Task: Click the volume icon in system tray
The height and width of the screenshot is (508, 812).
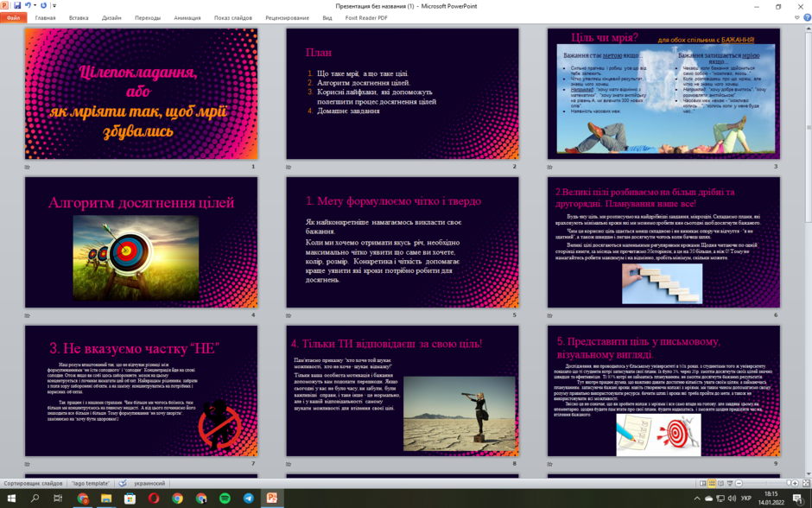Action: [x=732, y=498]
